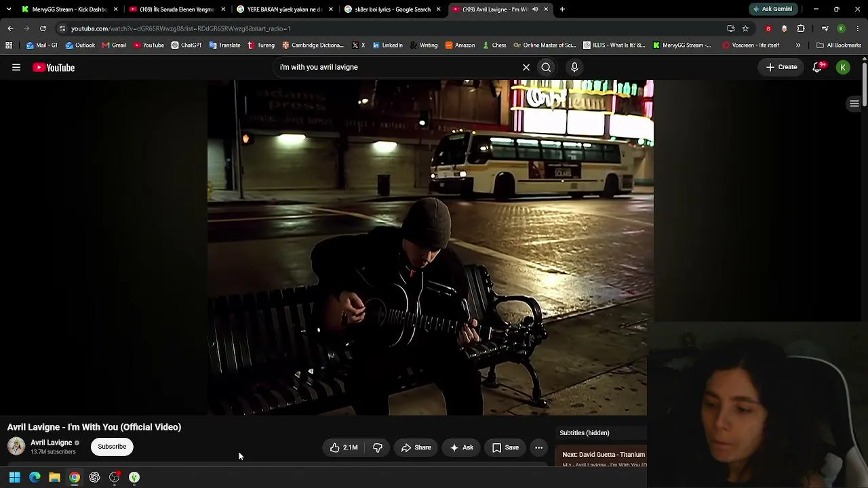Image resolution: width=868 pixels, height=488 pixels.
Task: Run the search with the magnifier button
Action: pos(546,67)
